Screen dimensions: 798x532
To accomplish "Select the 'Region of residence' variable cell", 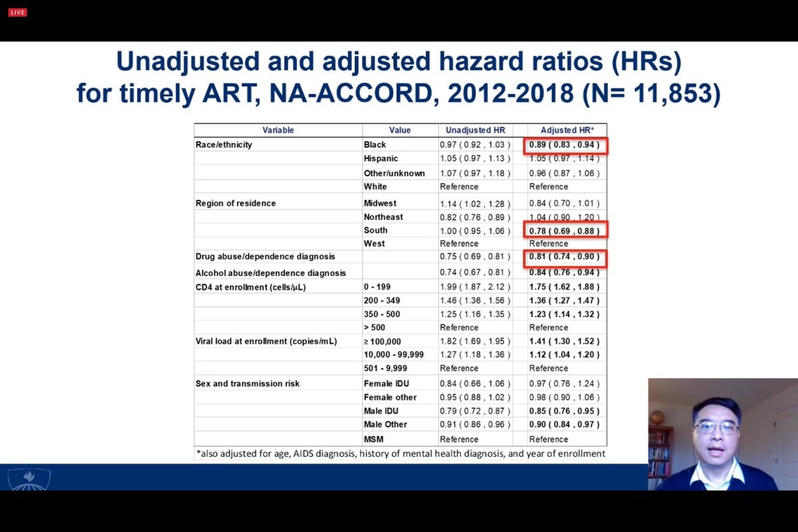I will pos(235,203).
